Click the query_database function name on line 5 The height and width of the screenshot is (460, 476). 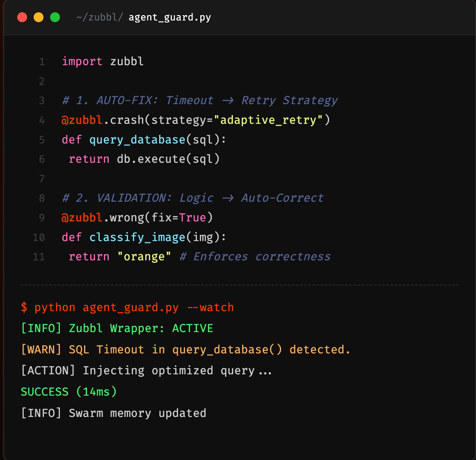click(x=137, y=140)
